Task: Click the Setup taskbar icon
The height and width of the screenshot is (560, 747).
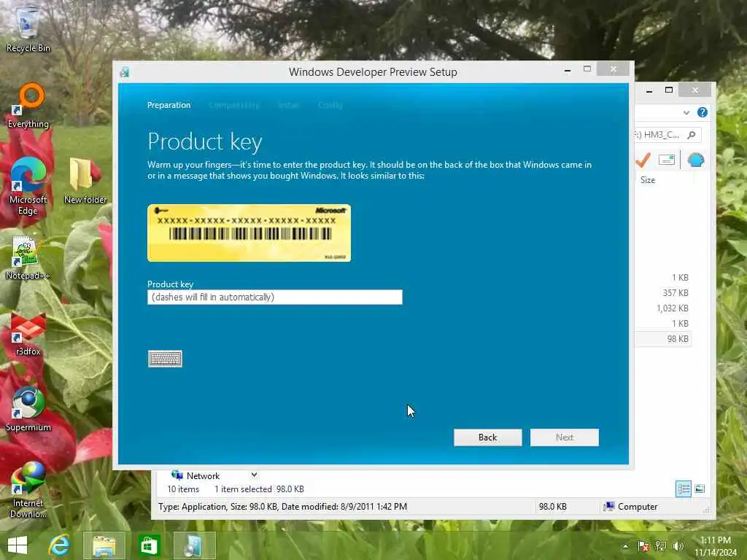Action: click(x=194, y=545)
